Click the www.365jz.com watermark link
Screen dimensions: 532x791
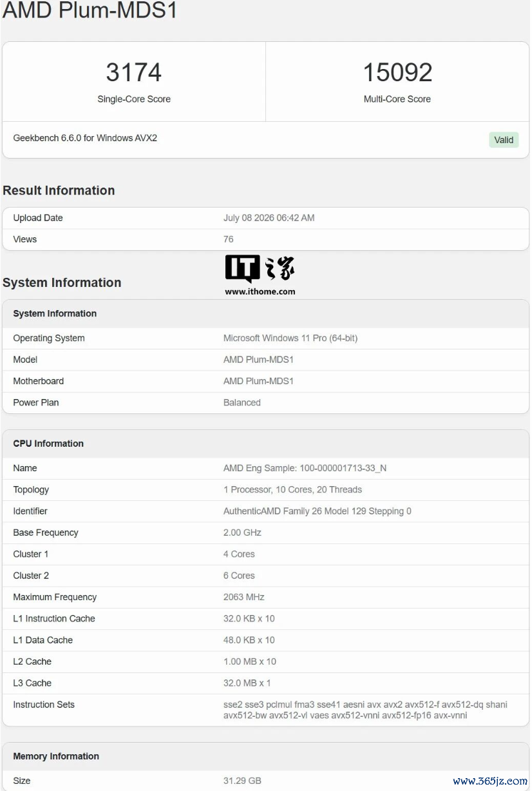490,781
